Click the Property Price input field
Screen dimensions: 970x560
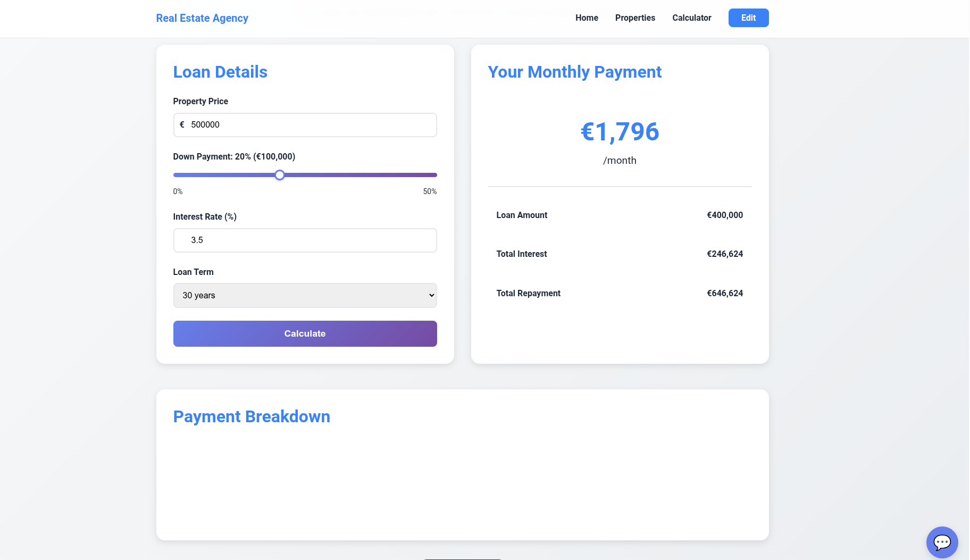305,124
